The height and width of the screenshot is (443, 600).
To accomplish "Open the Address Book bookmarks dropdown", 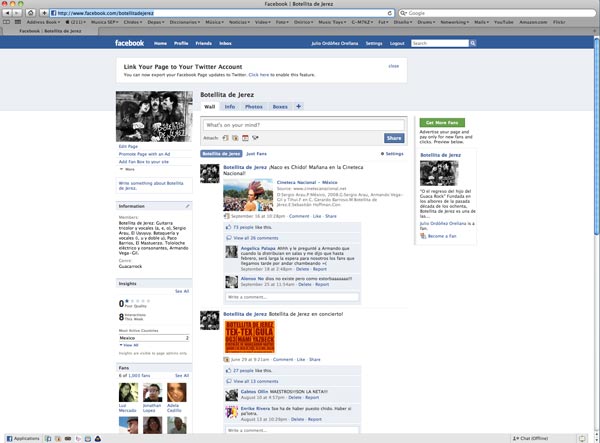I will point(43,22).
